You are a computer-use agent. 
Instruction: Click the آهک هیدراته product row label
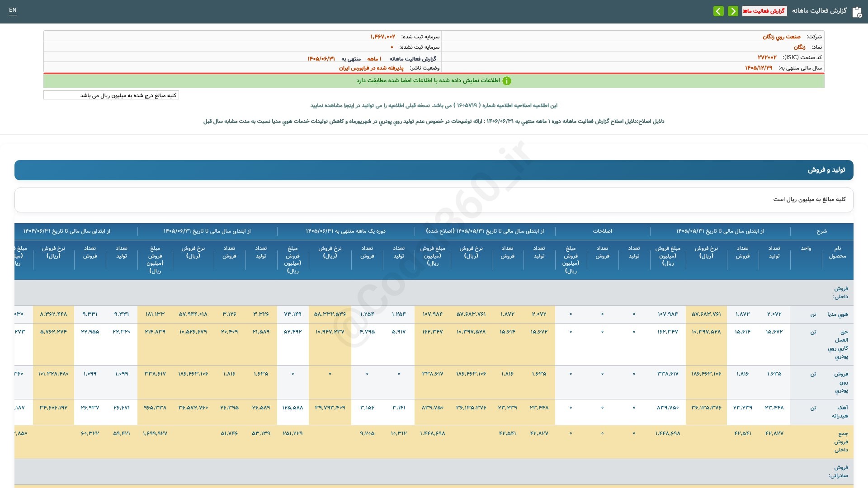pyautogui.click(x=840, y=412)
